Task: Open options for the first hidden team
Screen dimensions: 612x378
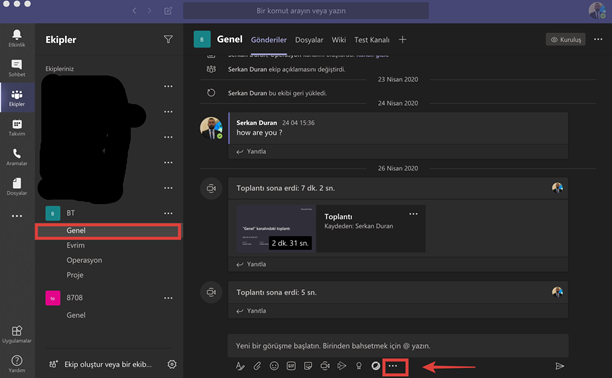Action: click(x=168, y=86)
